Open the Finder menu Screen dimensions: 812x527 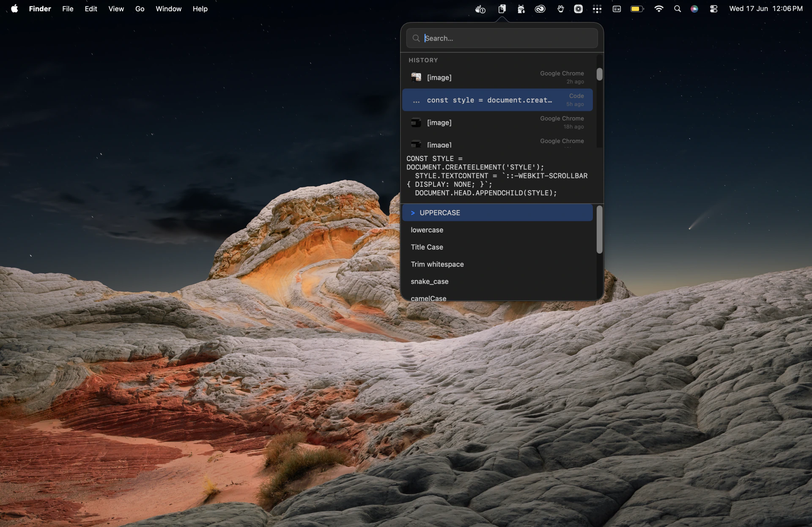click(40, 8)
